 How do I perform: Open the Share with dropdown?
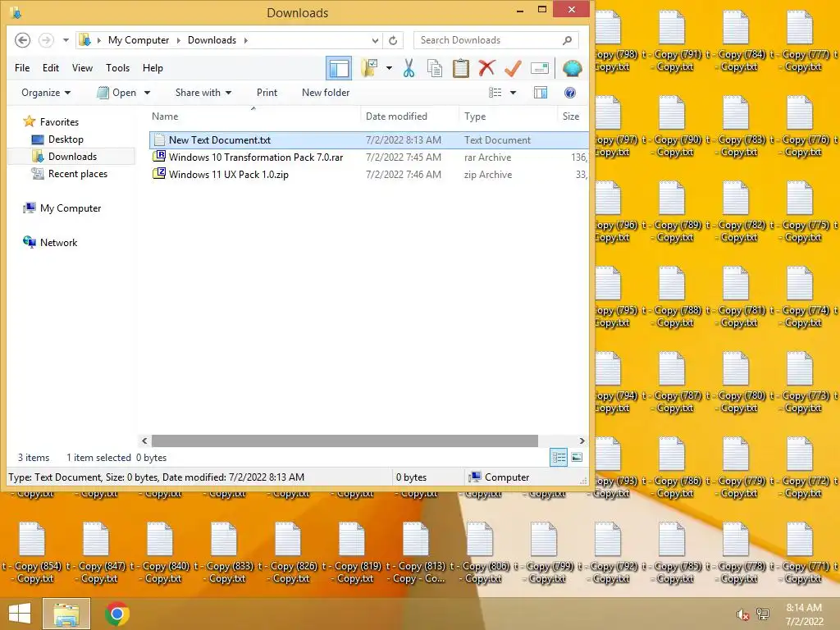coord(203,93)
